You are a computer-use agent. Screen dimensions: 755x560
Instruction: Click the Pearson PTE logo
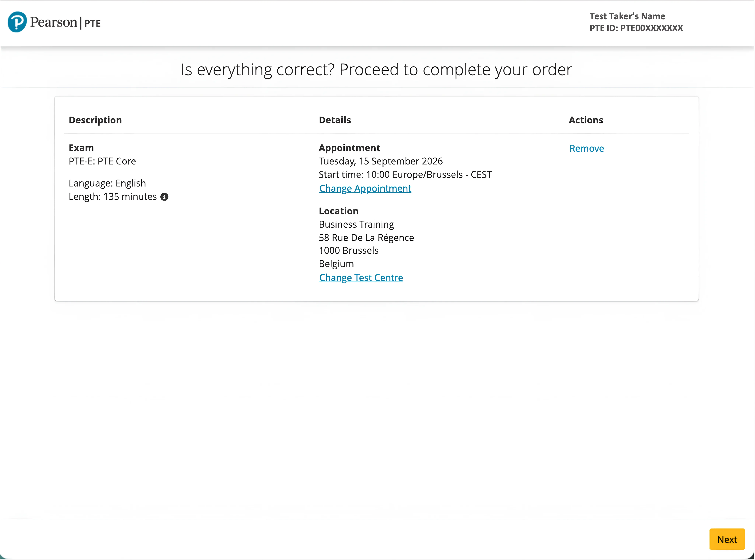(54, 22)
